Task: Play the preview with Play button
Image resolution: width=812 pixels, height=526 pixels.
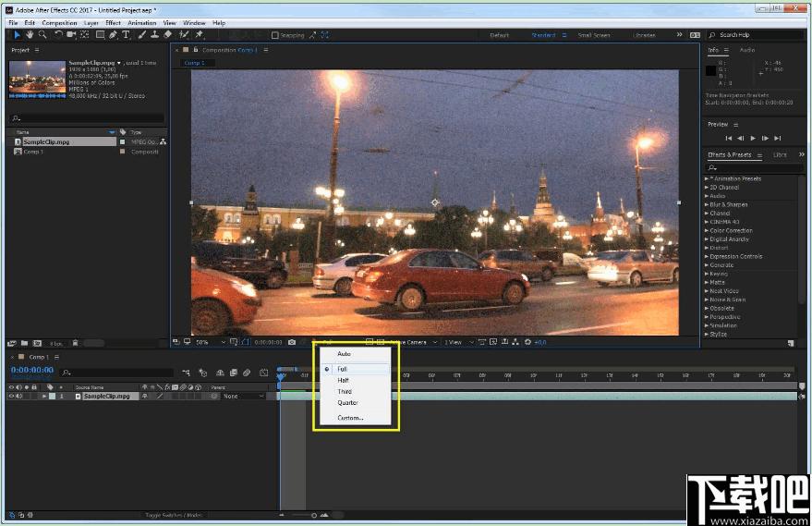Action: point(753,139)
